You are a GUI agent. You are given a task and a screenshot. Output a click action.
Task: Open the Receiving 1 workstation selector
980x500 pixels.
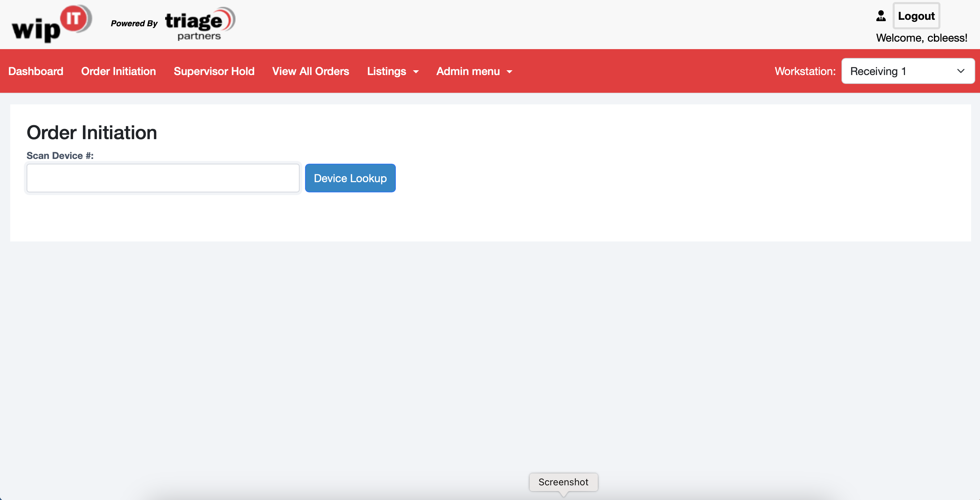[x=907, y=71]
